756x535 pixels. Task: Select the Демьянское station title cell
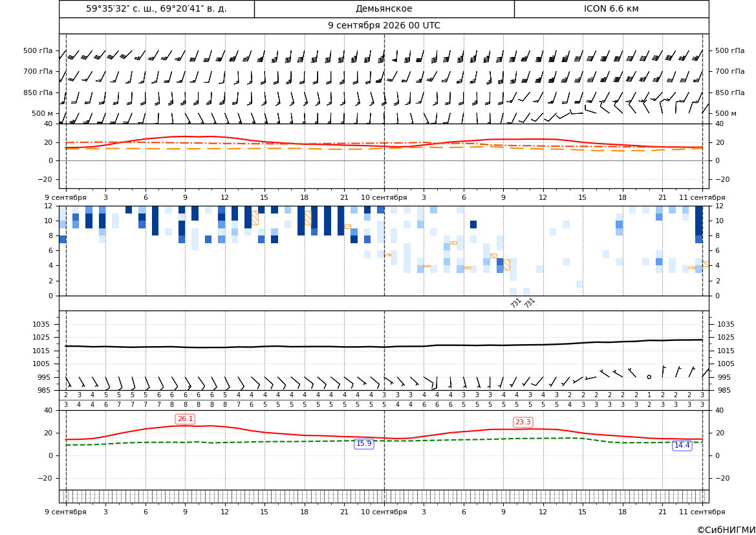tap(383, 8)
